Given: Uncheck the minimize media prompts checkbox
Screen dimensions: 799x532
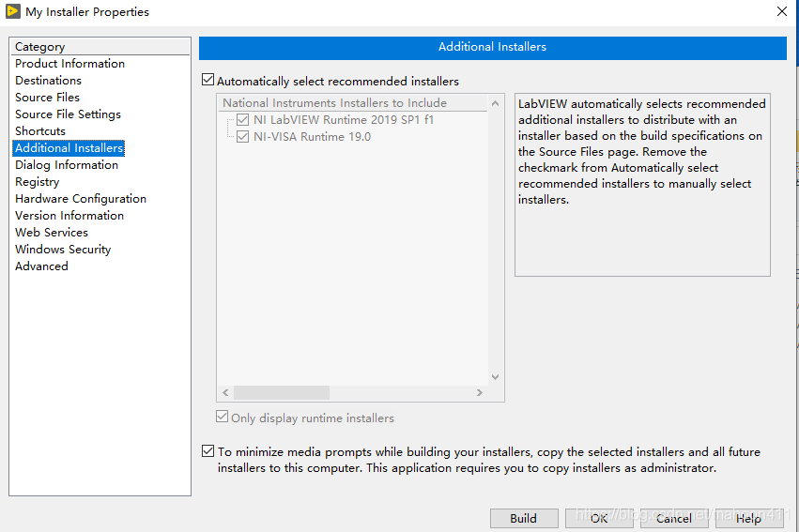Looking at the screenshot, I should (207, 451).
